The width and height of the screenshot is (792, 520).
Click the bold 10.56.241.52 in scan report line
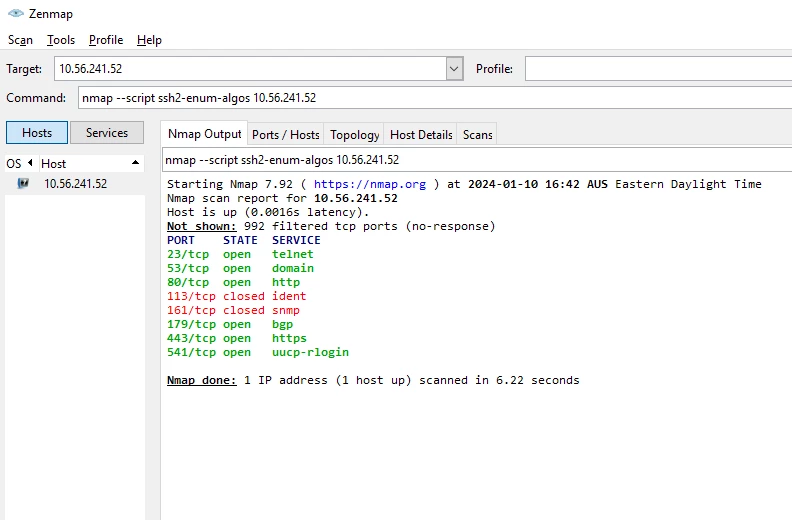tap(356, 198)
